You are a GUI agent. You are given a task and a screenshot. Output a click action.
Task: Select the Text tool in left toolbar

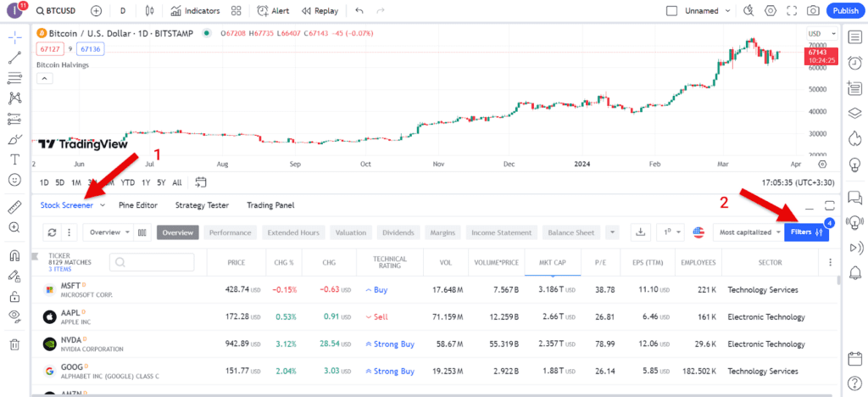coord(14,159)
